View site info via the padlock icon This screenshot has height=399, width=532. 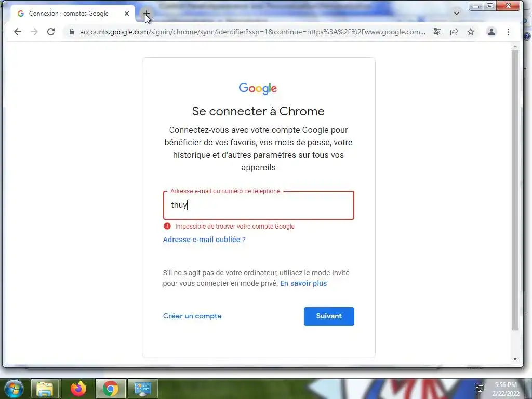click(x=72, y=32)
